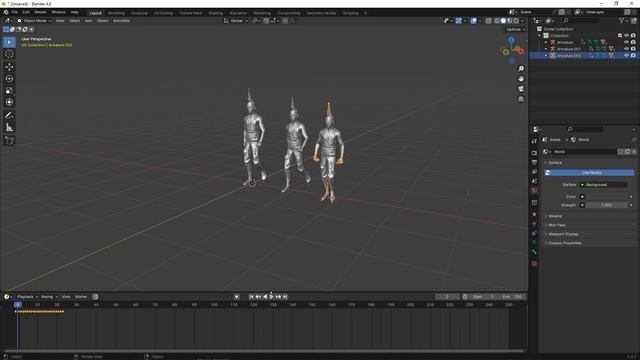This screenshot has width=640, height=360.
Task: Open the Global transform orientation dropdown
Action: 236,20
